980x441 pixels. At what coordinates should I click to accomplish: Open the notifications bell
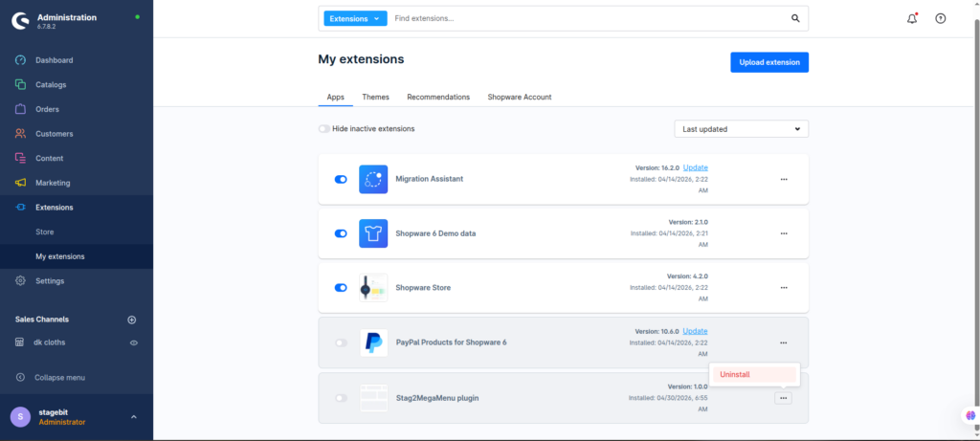912,19
